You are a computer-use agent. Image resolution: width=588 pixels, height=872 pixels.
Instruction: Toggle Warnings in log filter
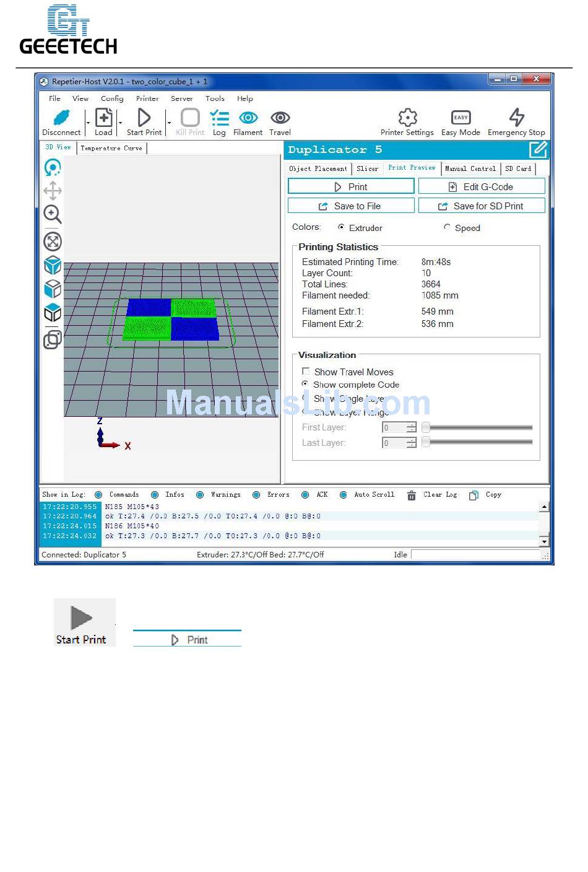pos(200,495)
